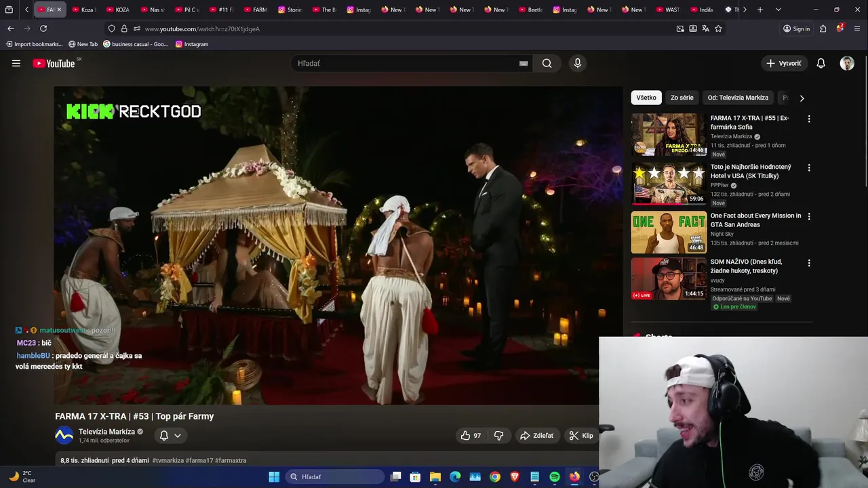Open Microsoft Edge from the taskbar
The image size is (868, 488).
[x=455, y=476]
